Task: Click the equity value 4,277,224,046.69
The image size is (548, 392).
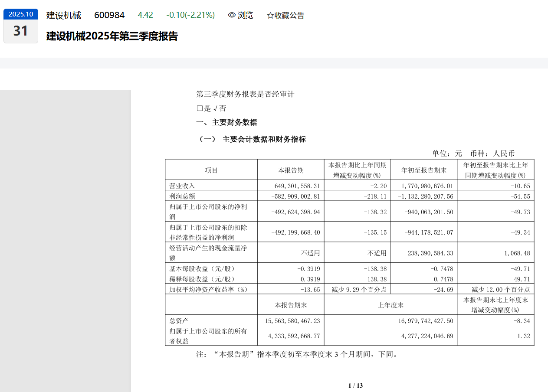Action: (427, 336)
